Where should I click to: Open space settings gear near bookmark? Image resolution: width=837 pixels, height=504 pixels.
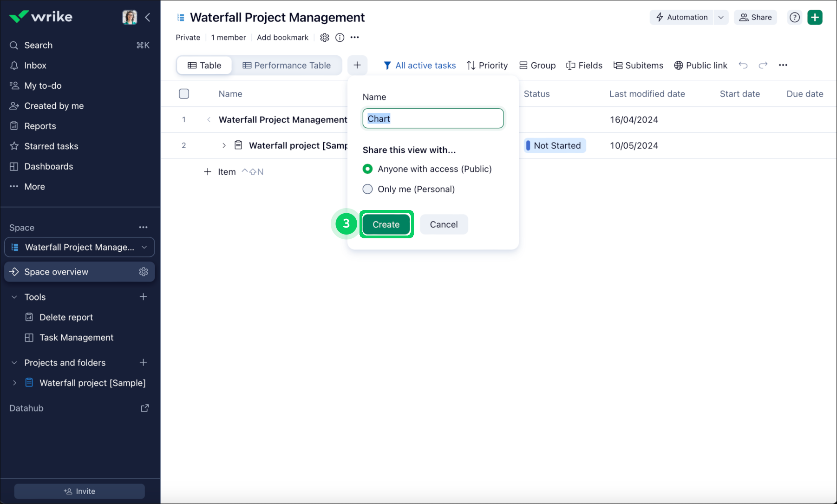tap(325, 38)
